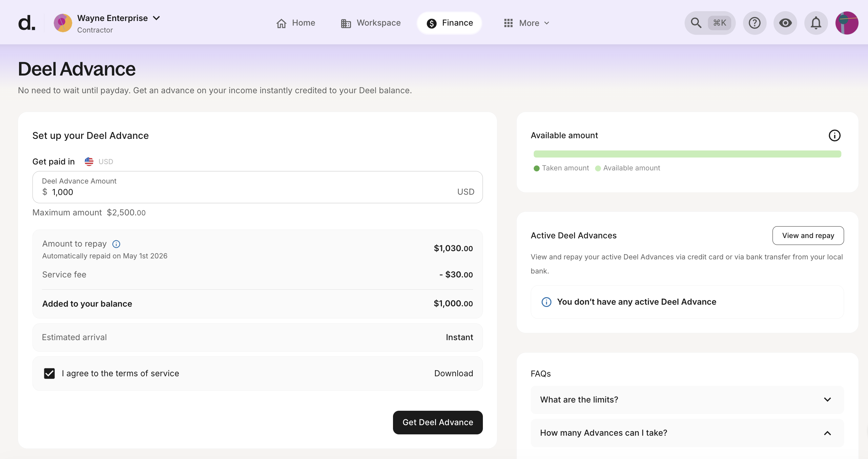This screenshot has width=868, height=459.
Task: Click the Workspace building icon
Action: click(345, 23)
